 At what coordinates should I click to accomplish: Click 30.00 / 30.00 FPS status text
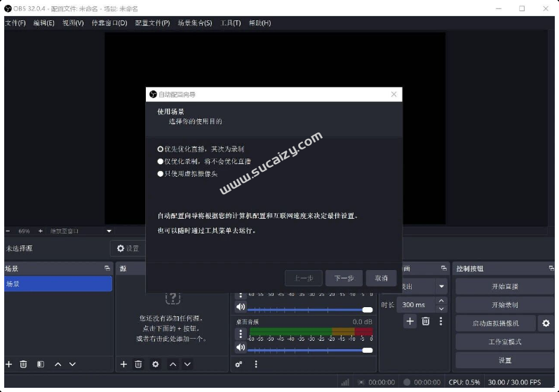514,382
